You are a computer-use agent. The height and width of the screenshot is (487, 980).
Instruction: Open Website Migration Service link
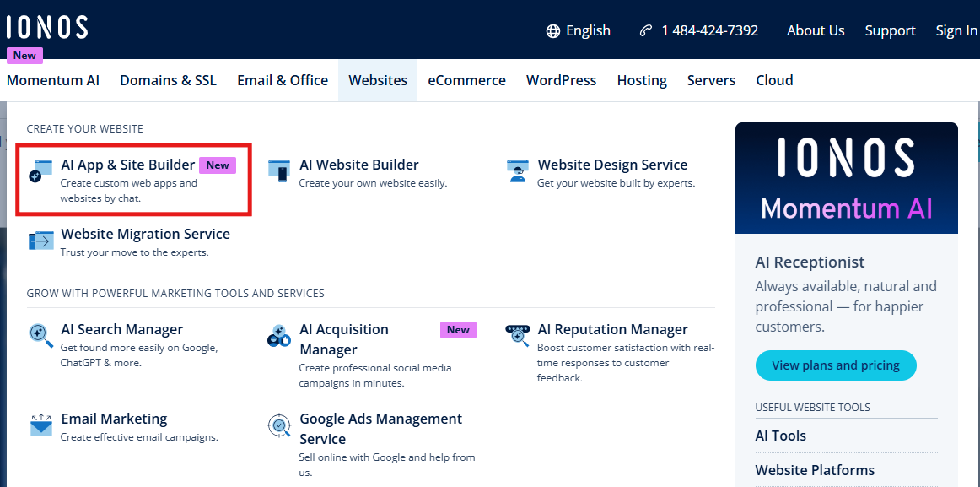[x=146, y=235]
